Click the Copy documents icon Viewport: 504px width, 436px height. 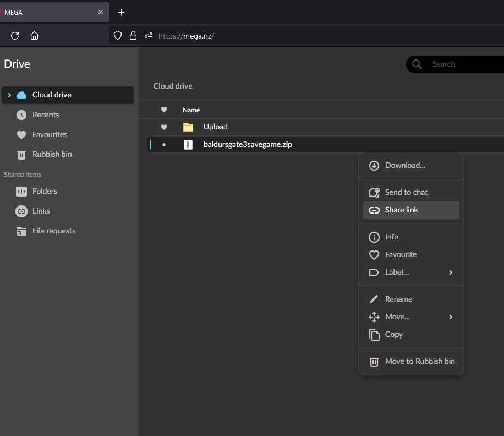pyautogui.click(x=374, y=334)
